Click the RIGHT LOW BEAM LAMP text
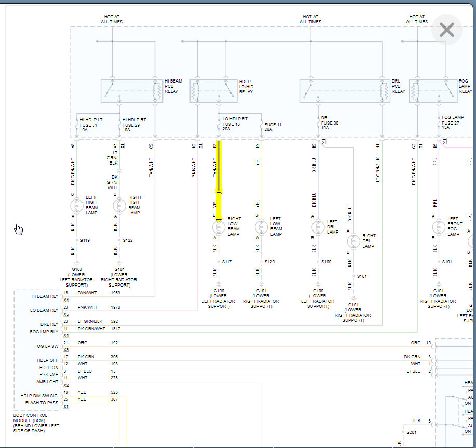The image size is (476, 448). pyautogui.click(x=234, y=226)
